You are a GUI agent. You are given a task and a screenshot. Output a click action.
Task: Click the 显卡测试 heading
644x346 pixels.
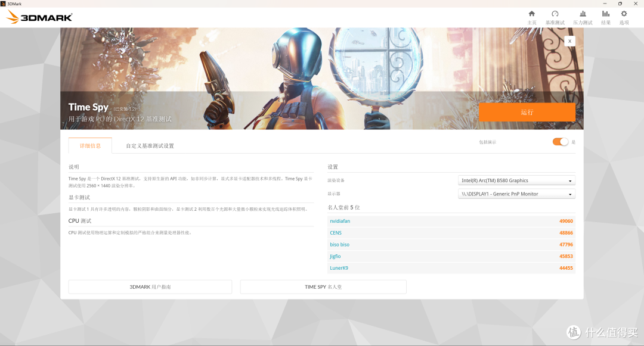(79, 198)
